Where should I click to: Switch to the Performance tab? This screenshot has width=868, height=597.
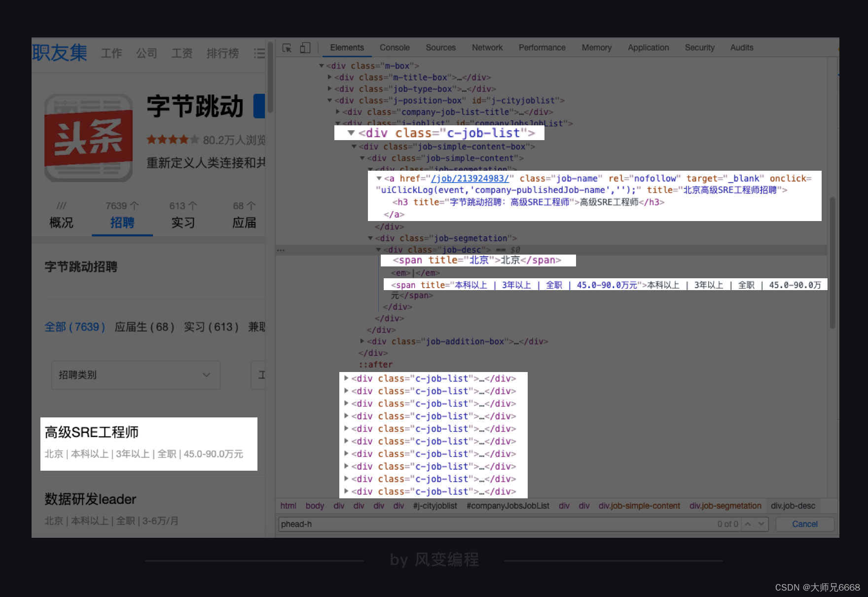tap(542, 48)
